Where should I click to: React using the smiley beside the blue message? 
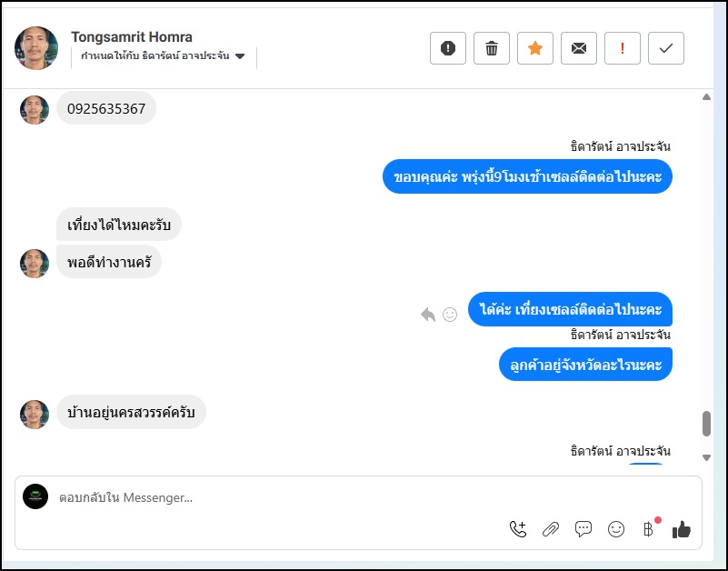450,315
